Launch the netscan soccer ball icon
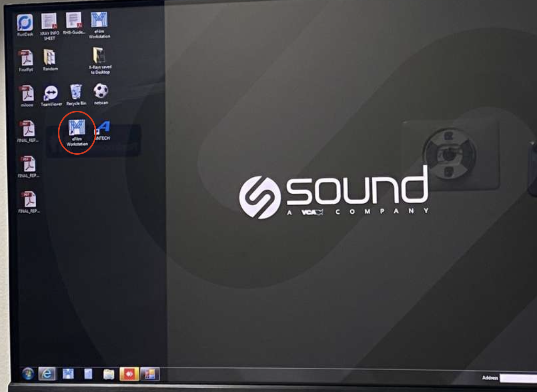The height and width of the screenshot is (392, 537). coord(101,94)
